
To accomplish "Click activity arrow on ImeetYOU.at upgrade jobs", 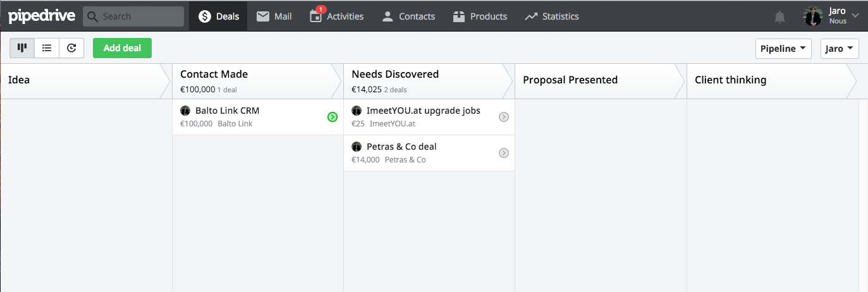I will tap(504, 117).
